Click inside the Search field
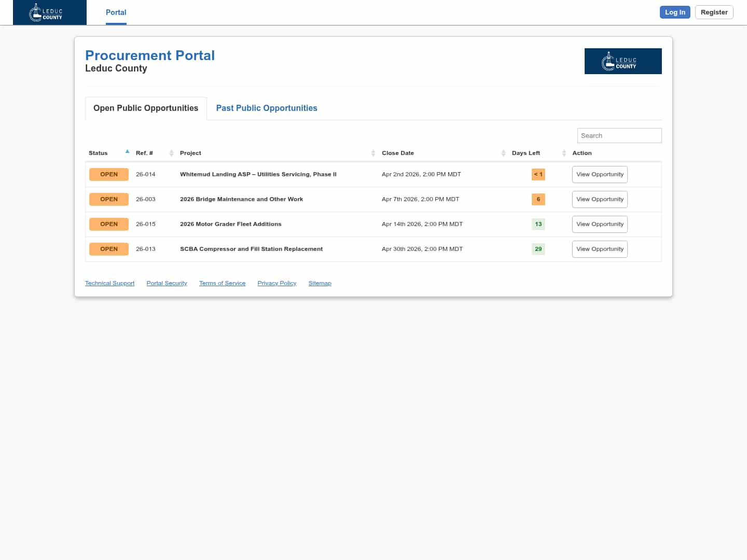The height and width of the screenshot is (560, 747). 619,135
